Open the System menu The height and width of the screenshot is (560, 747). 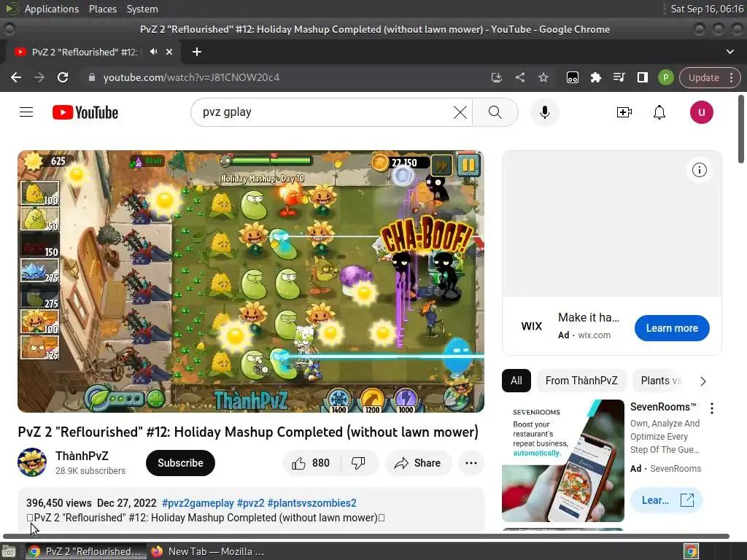pyautogui.click(x=142, y=9)
